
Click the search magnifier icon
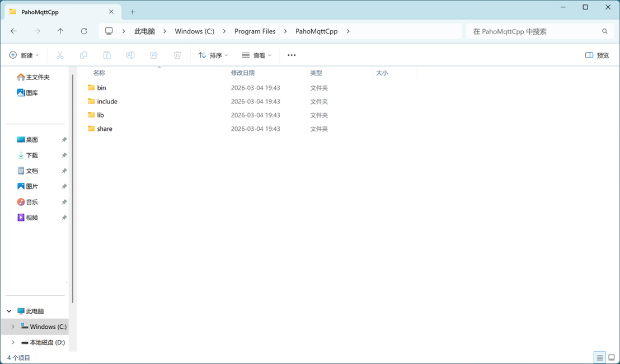tap(604, 31)
